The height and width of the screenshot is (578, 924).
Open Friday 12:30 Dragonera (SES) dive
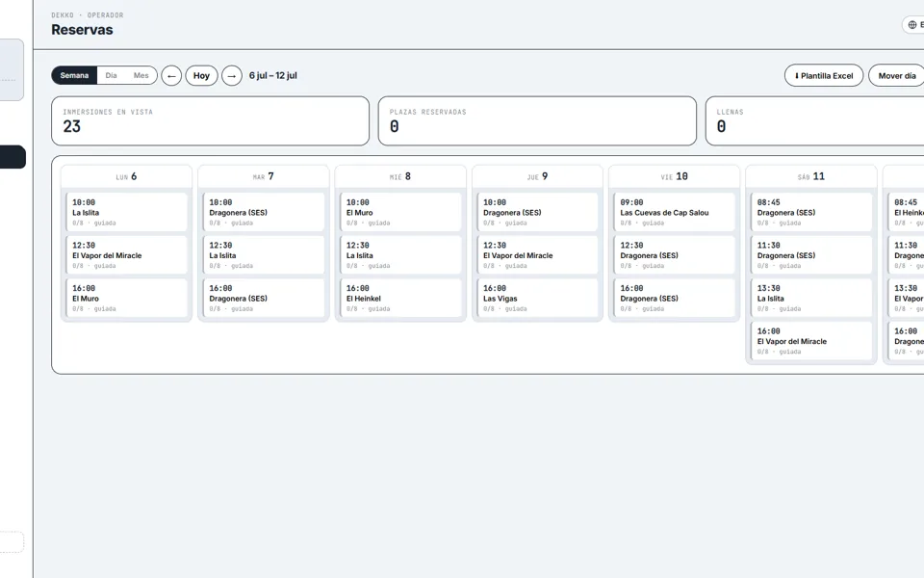pos(674,254)
